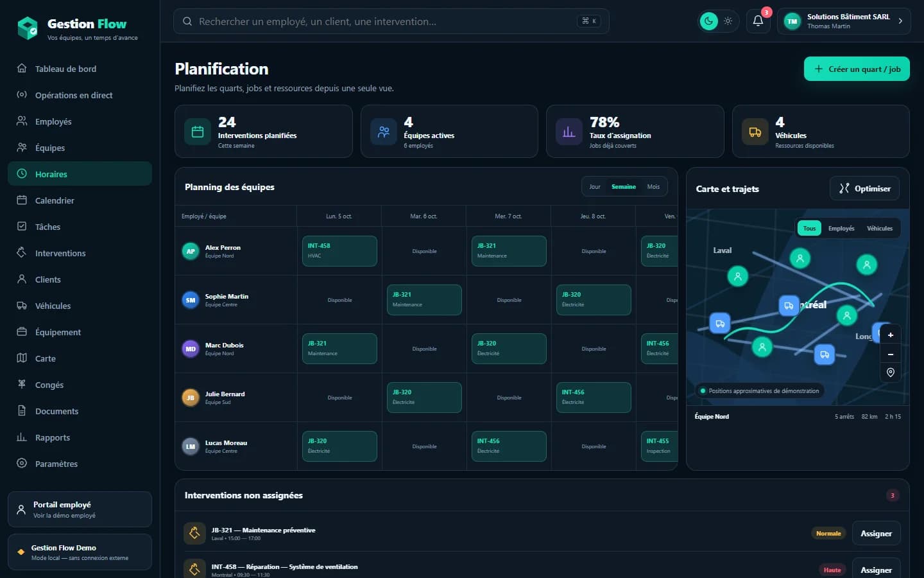Navigate to Congés in sidebar
The image size is (924, 578).
point(80,385)
